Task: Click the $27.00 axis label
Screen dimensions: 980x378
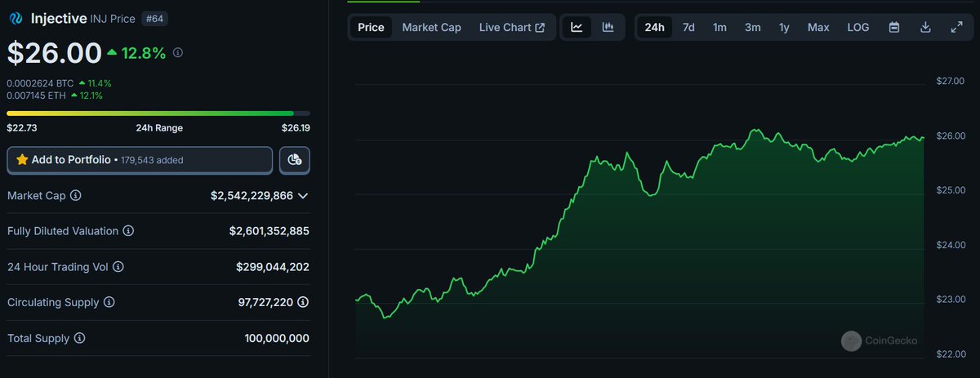Action: click(951, 81)
